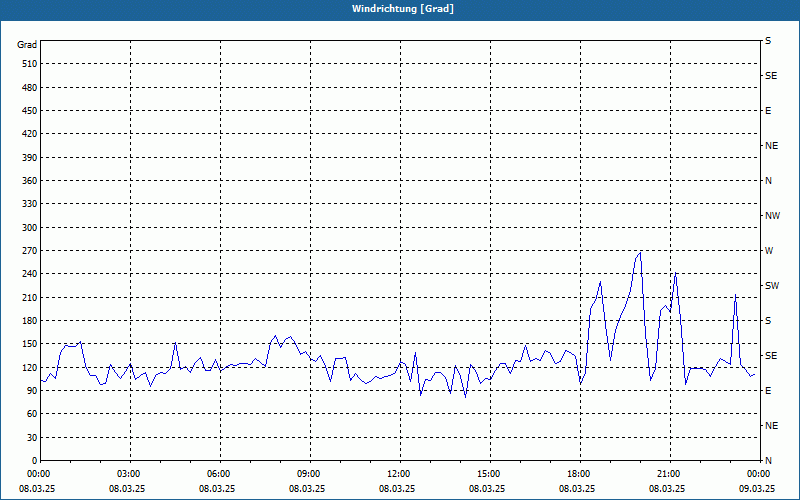Select the topmost "S" compass label

point(768,41)
